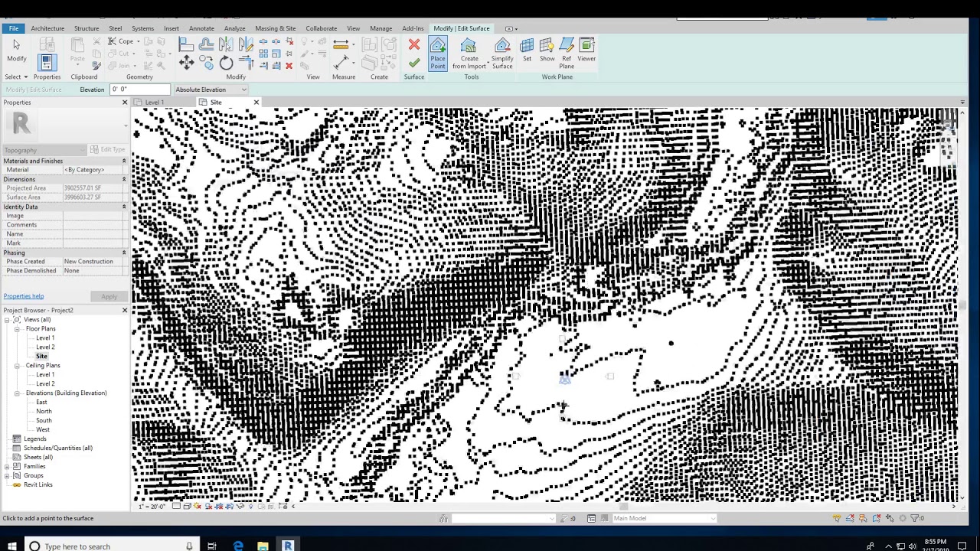Click the Copy tool in Modify panel
Image resolution: width=980 pixels, height=551 pixels.
pos(206,64)
